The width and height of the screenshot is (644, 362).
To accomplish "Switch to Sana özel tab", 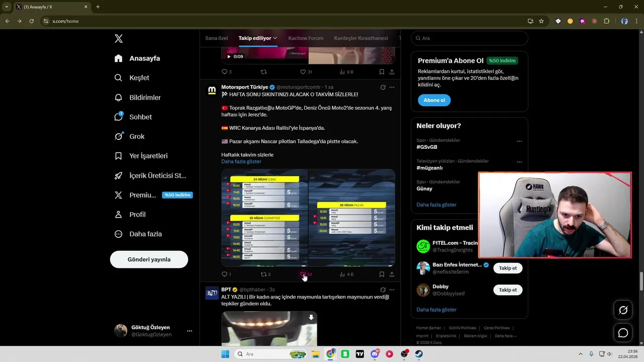I will pyautogui.click(x=216, y=38).
